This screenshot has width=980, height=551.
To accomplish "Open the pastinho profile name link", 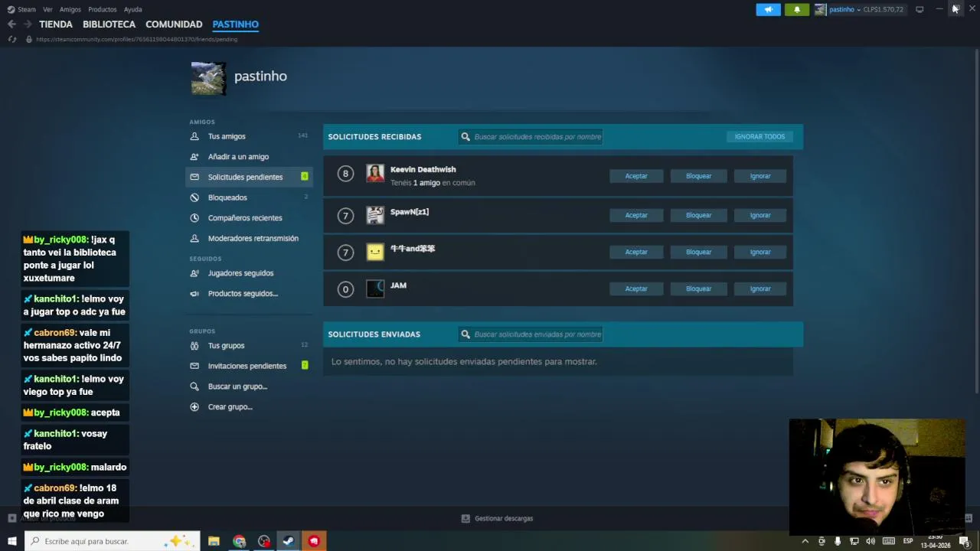I will [x=260, y=77].
